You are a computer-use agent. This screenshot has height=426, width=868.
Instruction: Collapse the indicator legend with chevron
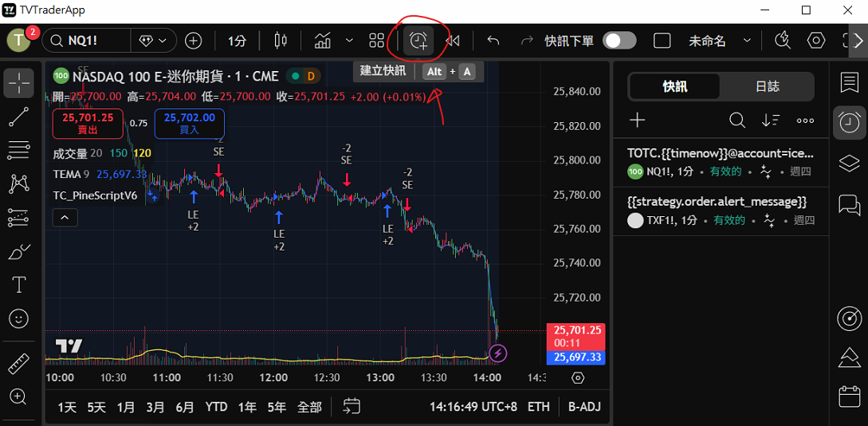tap(65, 217)
